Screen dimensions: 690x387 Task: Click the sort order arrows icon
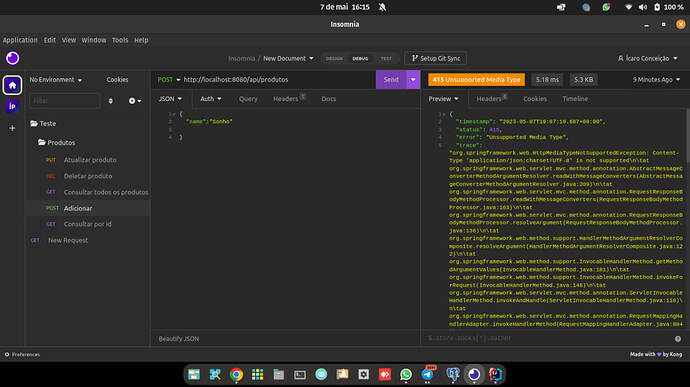coord(110,101)
